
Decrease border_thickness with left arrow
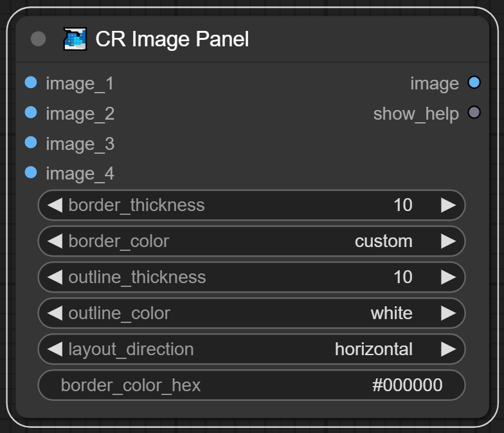click(x=55, y=205)
